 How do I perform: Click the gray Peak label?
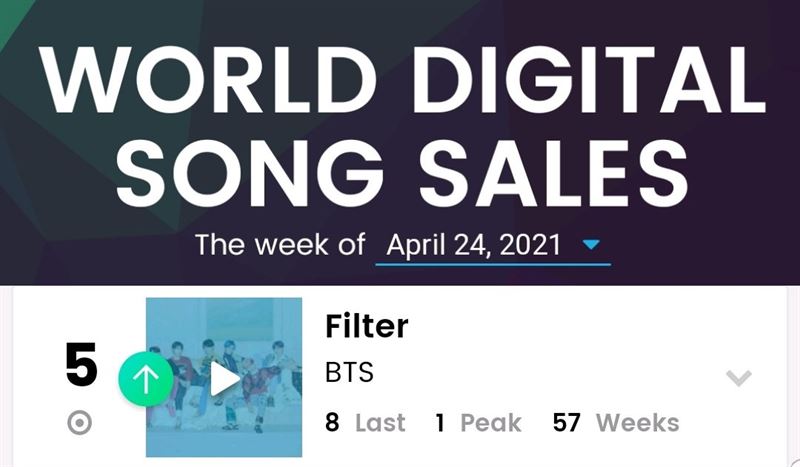point(491,423)
